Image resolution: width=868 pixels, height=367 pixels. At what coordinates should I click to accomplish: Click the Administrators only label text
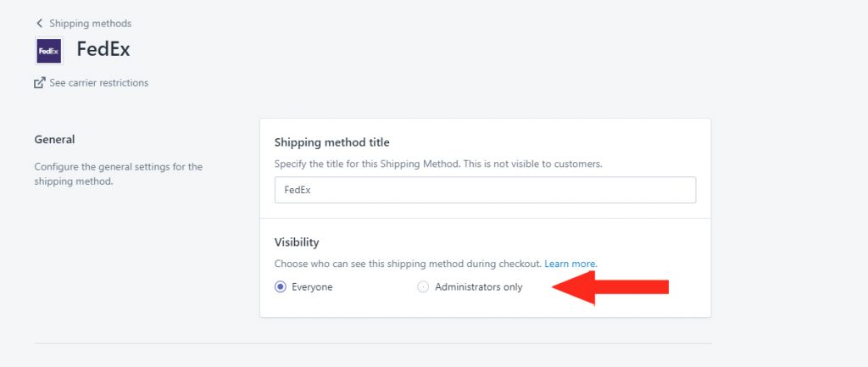478,287
